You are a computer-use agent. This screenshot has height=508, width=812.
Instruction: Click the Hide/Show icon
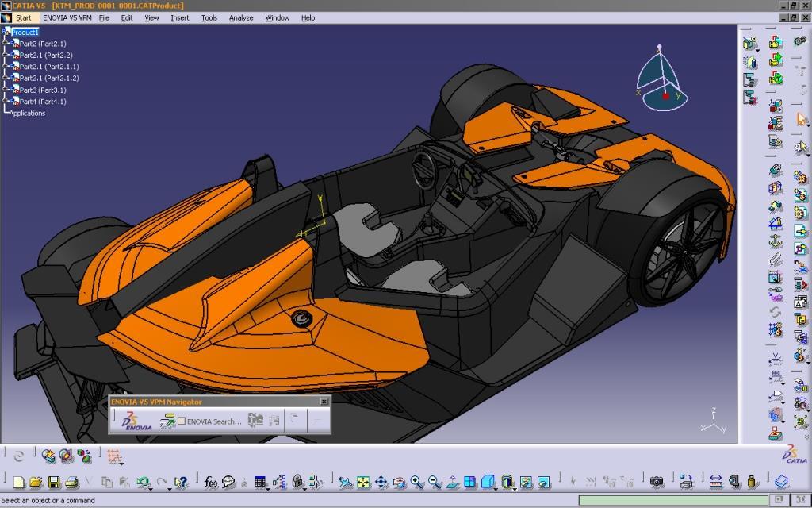[x=527, y=483]
